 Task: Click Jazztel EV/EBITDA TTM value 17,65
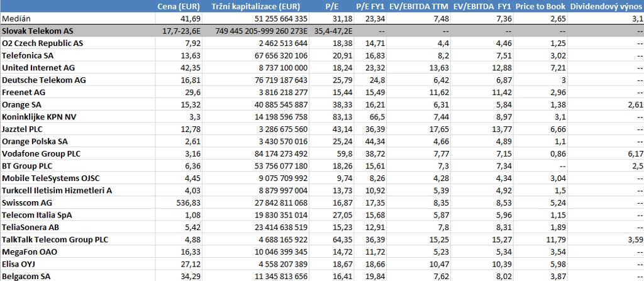pos(438,129)
